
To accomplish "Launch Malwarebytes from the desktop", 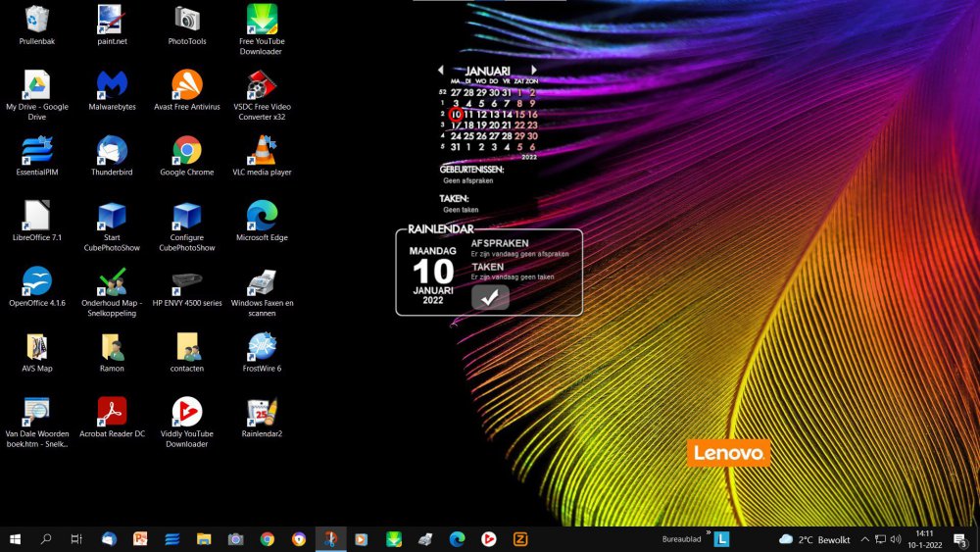I will click(112, 85).
